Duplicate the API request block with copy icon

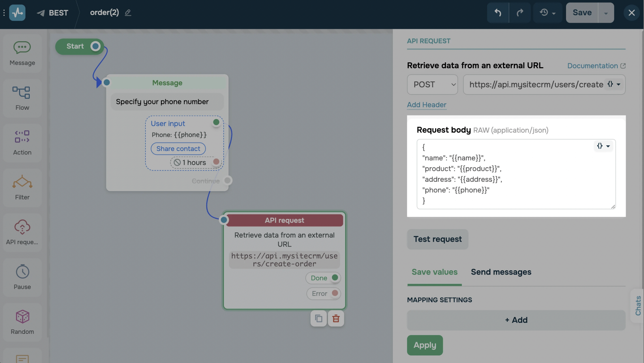(318, 319)
